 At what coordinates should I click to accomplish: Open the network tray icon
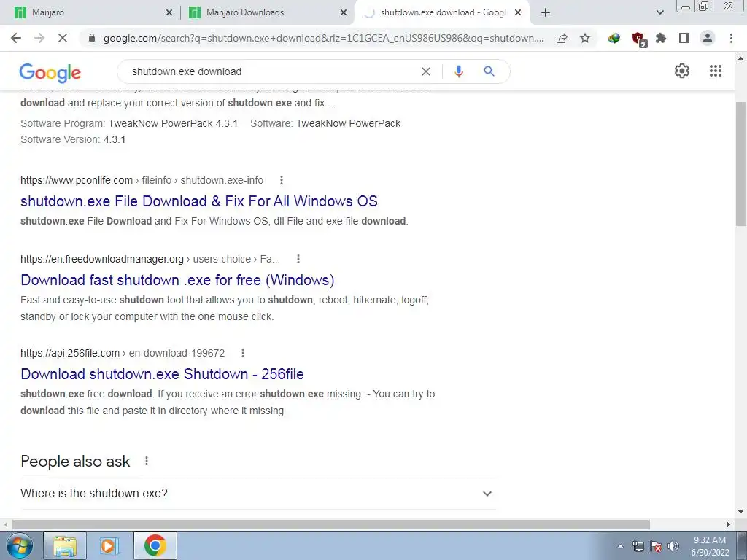point(638,546)
